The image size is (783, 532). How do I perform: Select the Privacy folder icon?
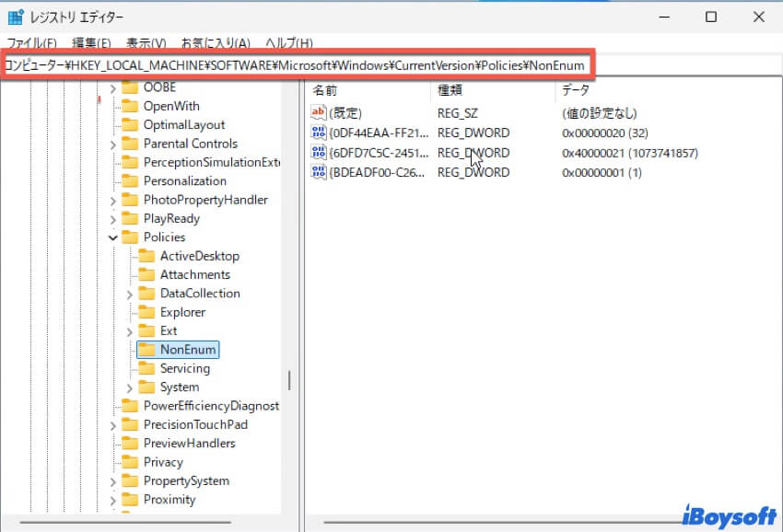coord(130,462)
